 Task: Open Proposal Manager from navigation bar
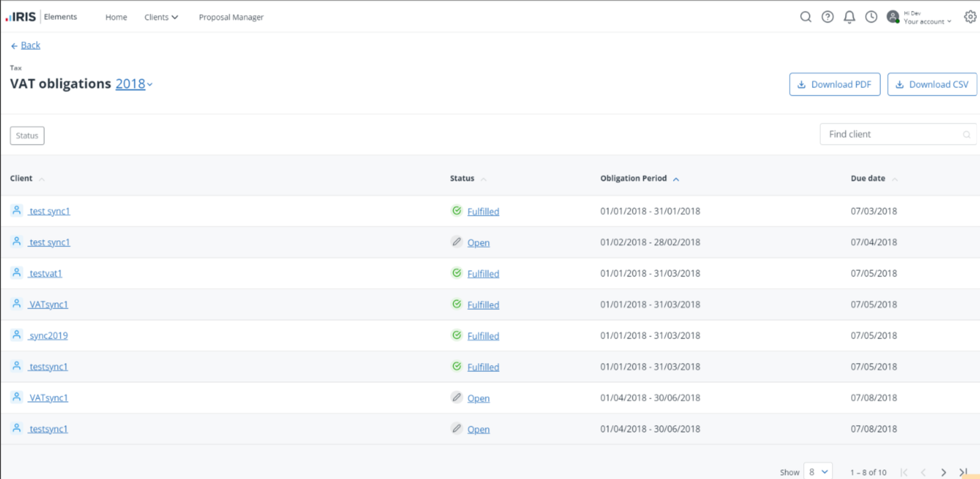click(231, 17)
